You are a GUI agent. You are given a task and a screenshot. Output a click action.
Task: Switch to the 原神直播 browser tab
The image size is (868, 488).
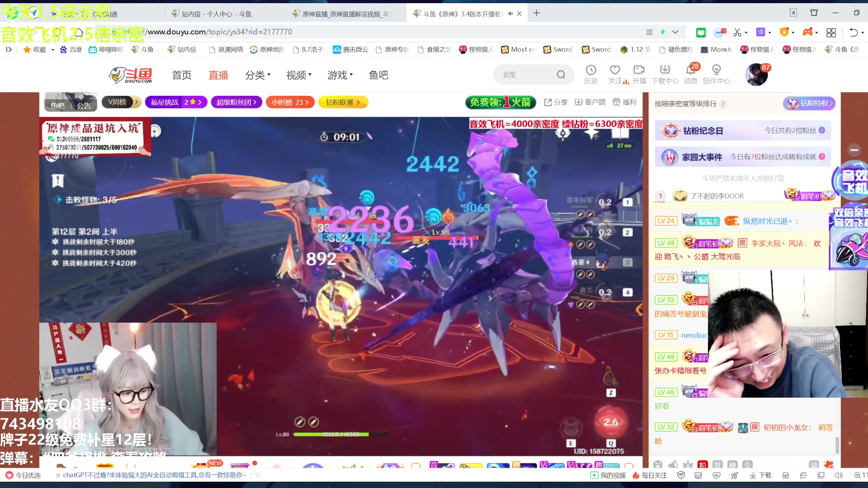pyautogui.click(x=346, y=14)
